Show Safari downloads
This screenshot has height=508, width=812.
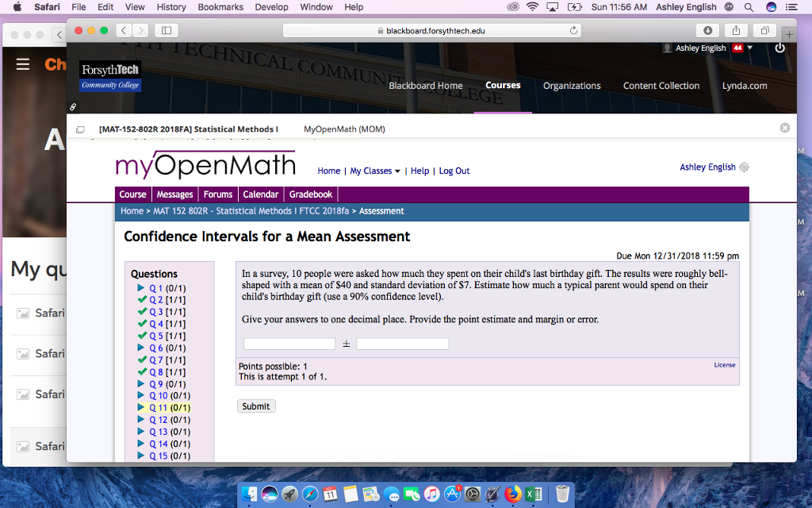point(707,31)
